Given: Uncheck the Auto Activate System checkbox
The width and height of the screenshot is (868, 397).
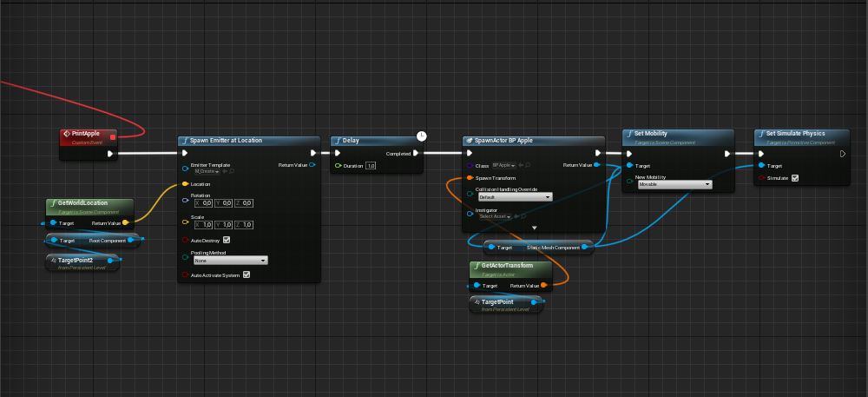Looking at the screenshot, I should [x=247, y=275].
